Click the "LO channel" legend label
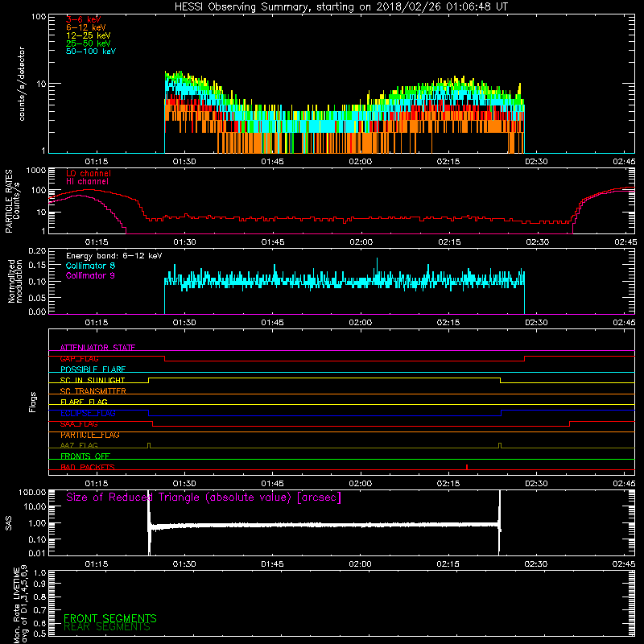 coord(89,173)
